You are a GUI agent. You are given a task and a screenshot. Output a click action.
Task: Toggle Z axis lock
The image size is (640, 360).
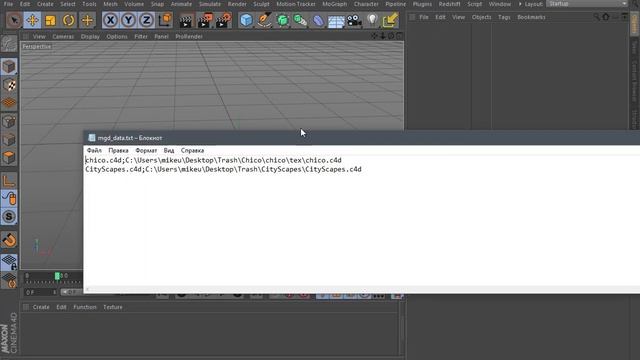click(x=147, y=20)
